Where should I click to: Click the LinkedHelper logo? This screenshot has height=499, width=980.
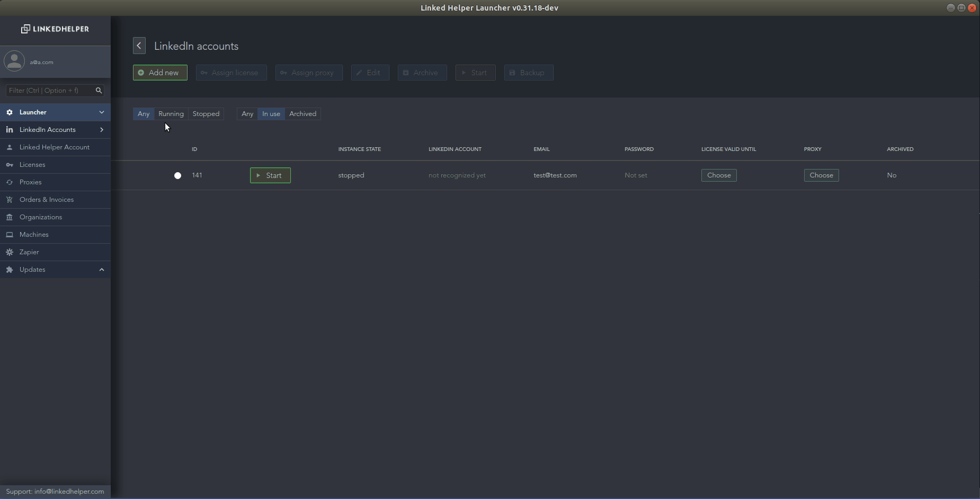click(55, 29)
